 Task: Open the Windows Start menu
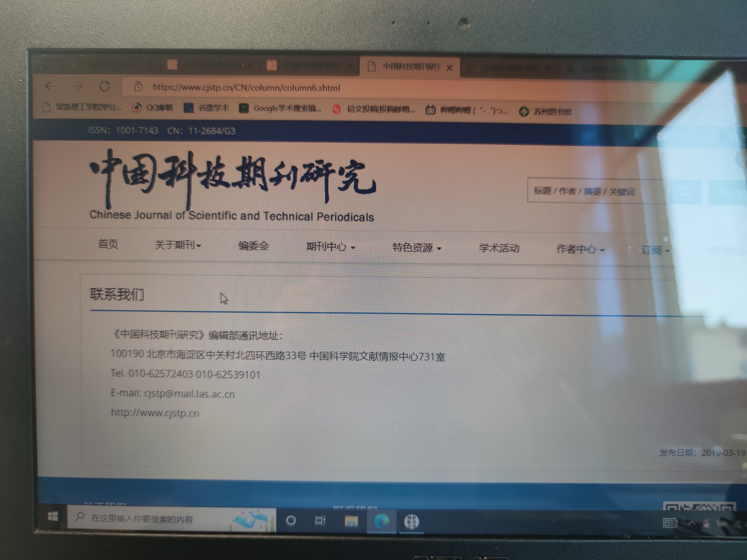pos(53,516)
